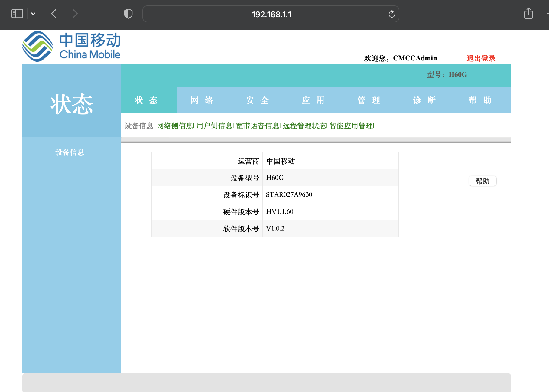Click the 帮助 button on the right
549x392 pixels.
482,181
